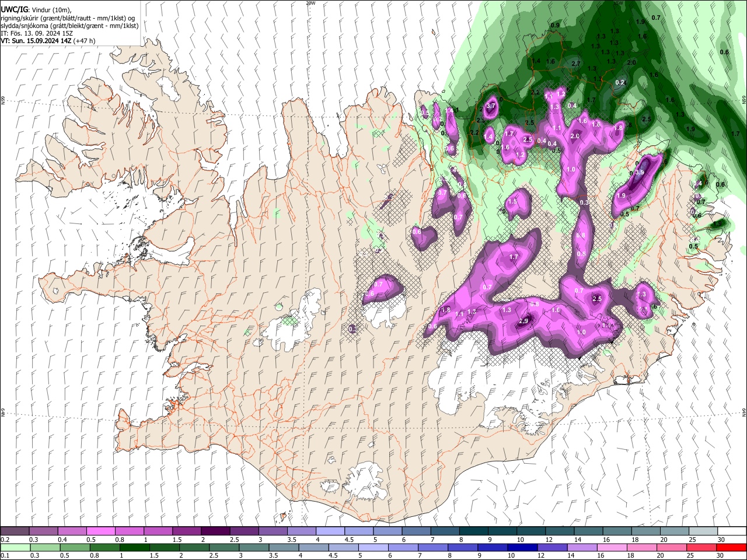
Task: Click snow legend swatch between 25 and 30
Action: pos(703,531)
